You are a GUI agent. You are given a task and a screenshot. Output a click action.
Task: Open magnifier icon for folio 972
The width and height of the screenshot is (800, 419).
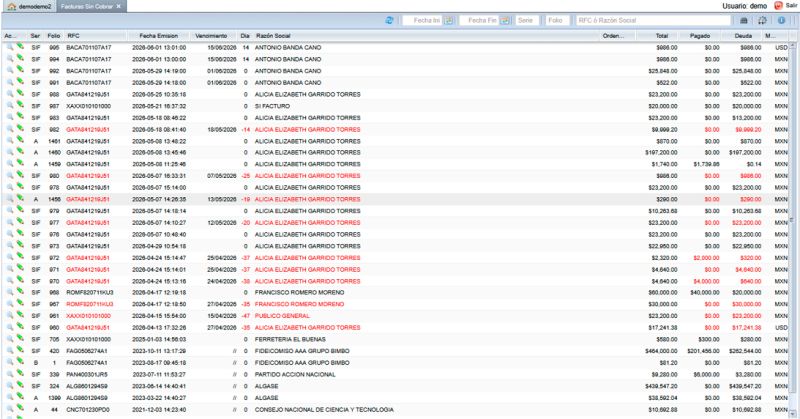[10, 257]
